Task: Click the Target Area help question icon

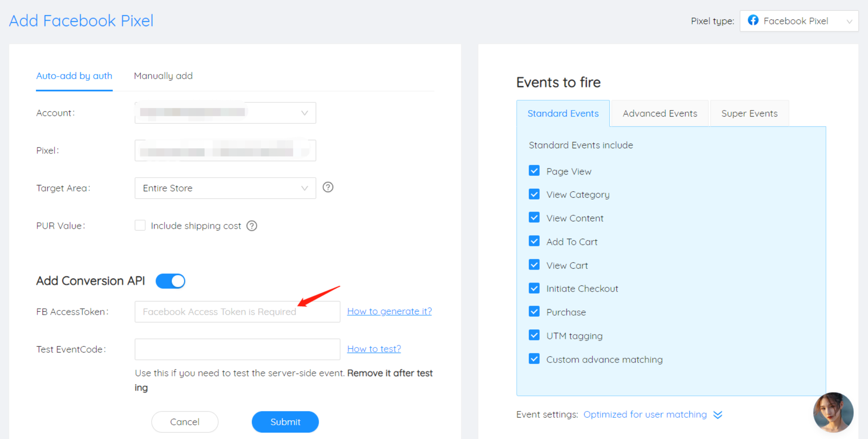Action: click(328, 187)
